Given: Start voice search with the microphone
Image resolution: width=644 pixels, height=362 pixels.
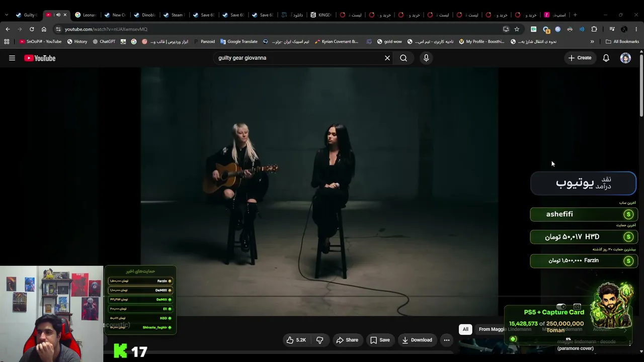Looking at the screenshot, I should 426,58.
